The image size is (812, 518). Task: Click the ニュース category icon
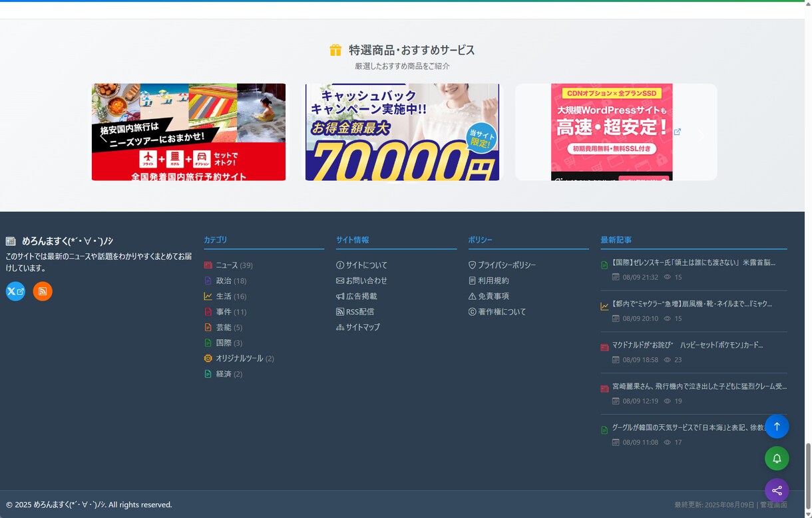click(208, 265)
